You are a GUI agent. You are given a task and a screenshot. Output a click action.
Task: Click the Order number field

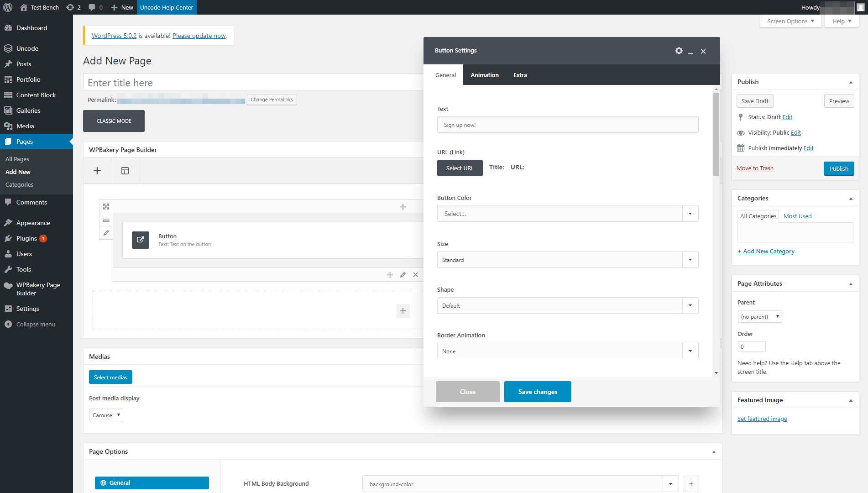pos(752,346)
